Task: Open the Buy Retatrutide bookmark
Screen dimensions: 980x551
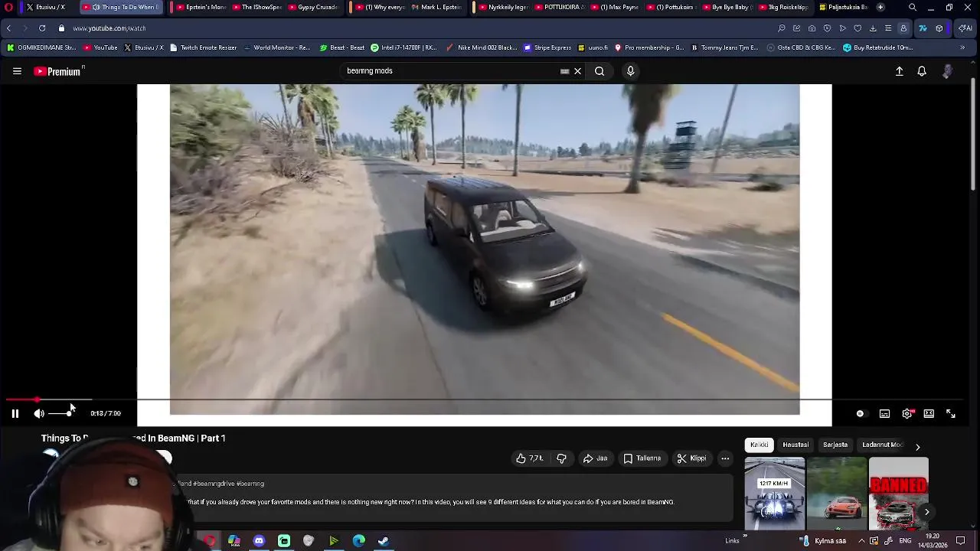Action: click(878, 47)
